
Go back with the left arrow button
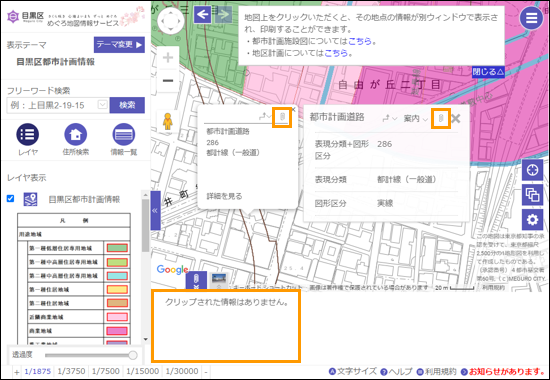coord(203,15)
